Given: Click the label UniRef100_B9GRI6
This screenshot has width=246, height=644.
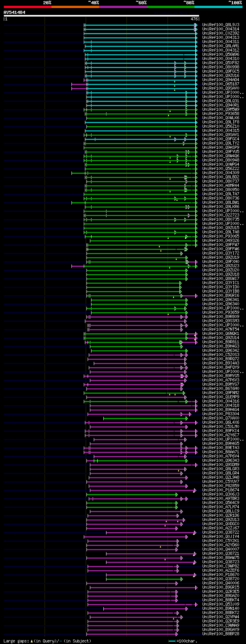Looking at the screenshot, I should point(221,295).
